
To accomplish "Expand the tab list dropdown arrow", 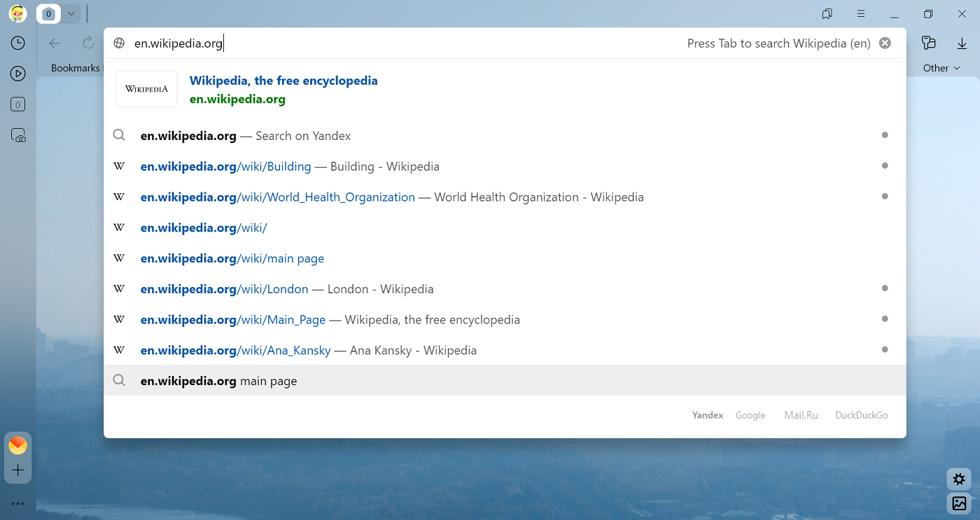I will coord(71,14).
